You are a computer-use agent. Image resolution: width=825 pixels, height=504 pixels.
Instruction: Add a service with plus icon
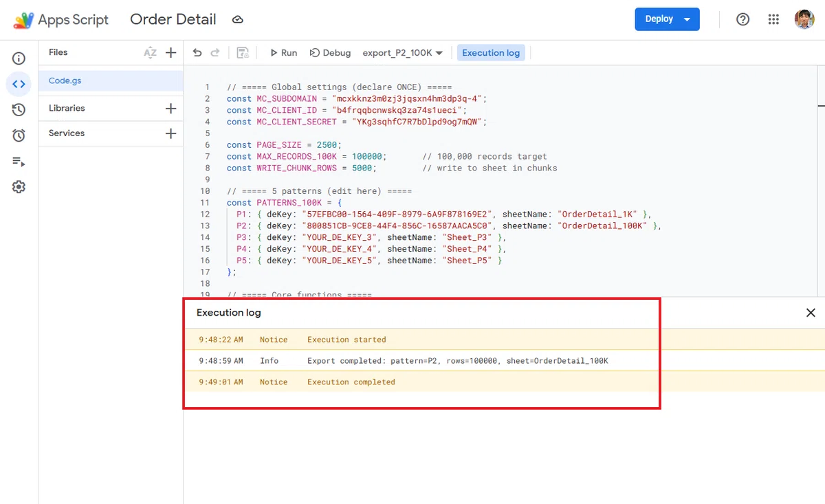click(x=171, y=133)
